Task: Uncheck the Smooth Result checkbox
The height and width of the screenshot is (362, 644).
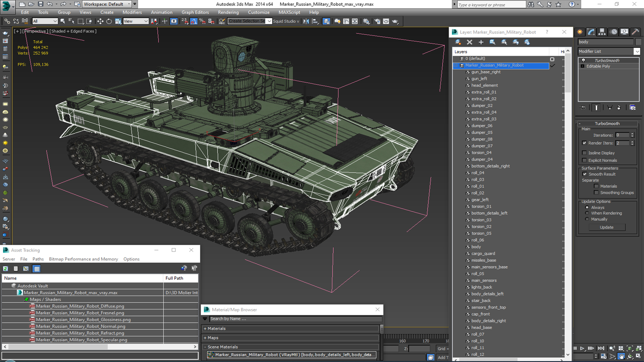Action: (x=585, y=174)
